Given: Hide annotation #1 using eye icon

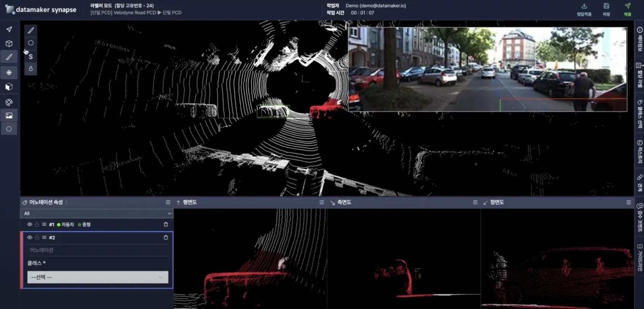Looking at the screenshot, I should pyautogui.click(x=30, y=225).
